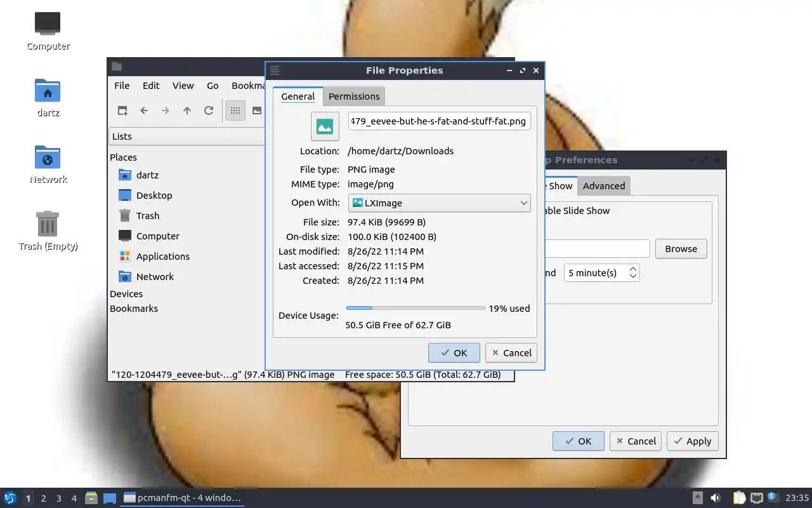Open the View menu
Viewport: 812px width, 508px height.
coord(183,86)
